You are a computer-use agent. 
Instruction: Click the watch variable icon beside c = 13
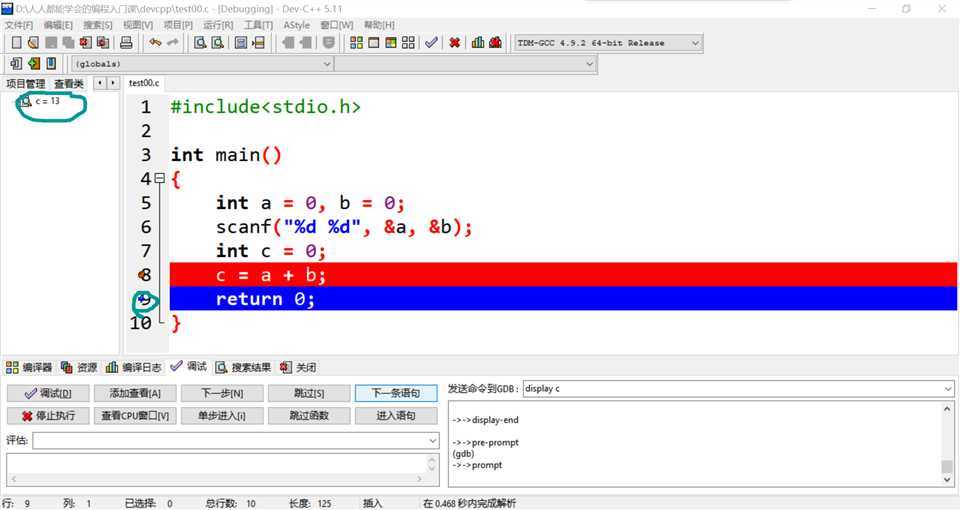25,102
